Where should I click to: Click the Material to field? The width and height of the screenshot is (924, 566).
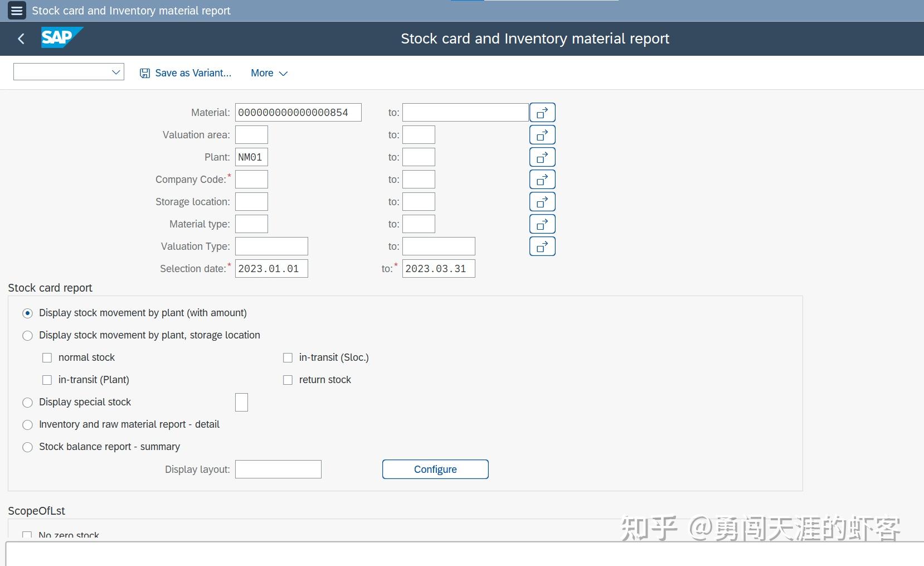(x=465, y=113)
